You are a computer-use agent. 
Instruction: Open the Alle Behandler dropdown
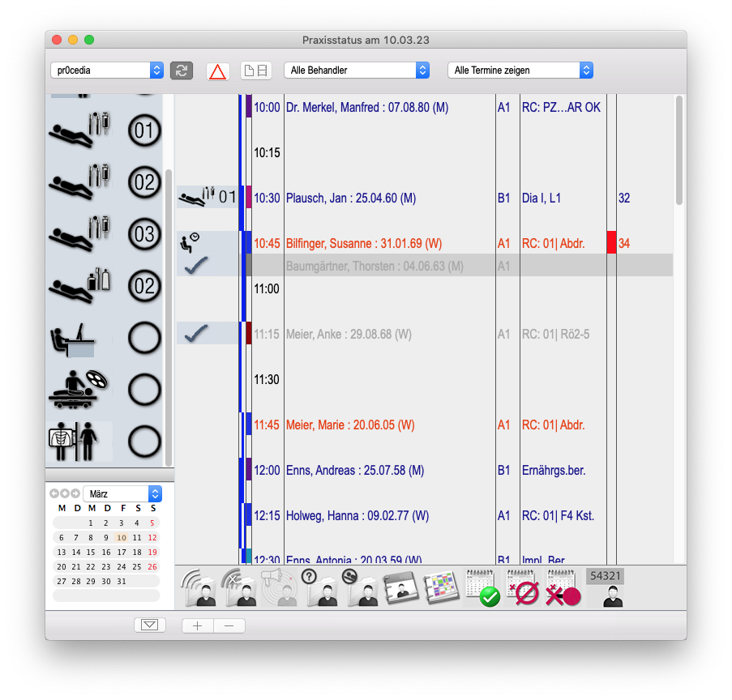356,70
